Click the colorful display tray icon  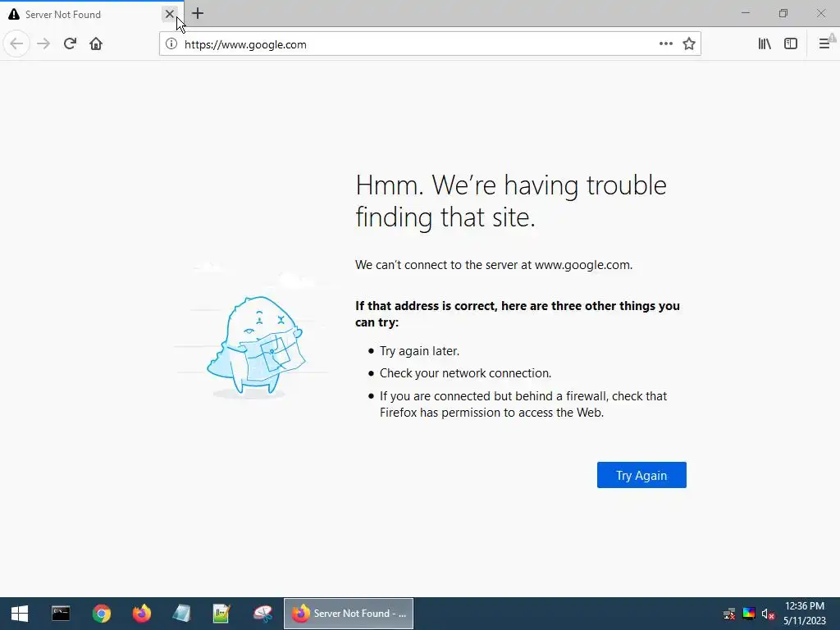[749, 614]
